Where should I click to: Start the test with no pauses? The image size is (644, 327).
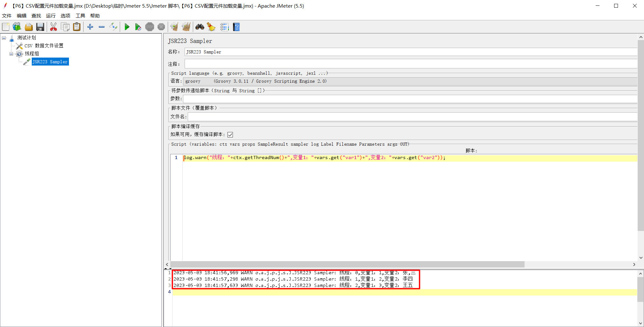pos(138,27)
